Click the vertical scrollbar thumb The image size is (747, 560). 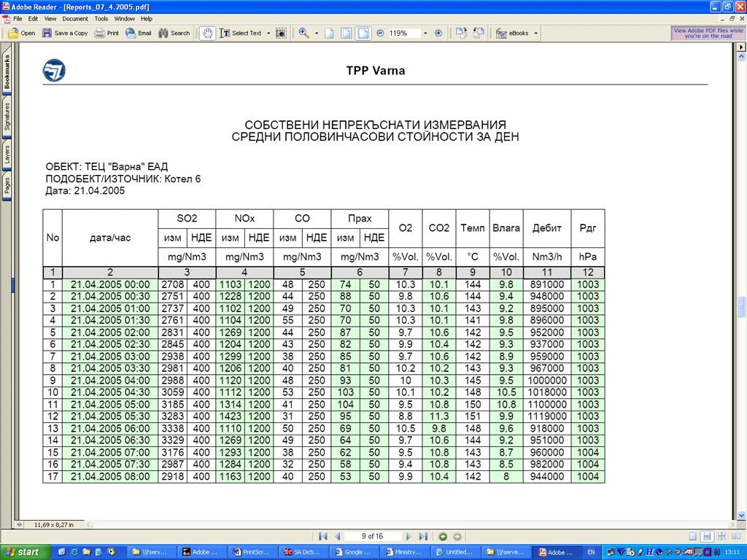(741, 306)
